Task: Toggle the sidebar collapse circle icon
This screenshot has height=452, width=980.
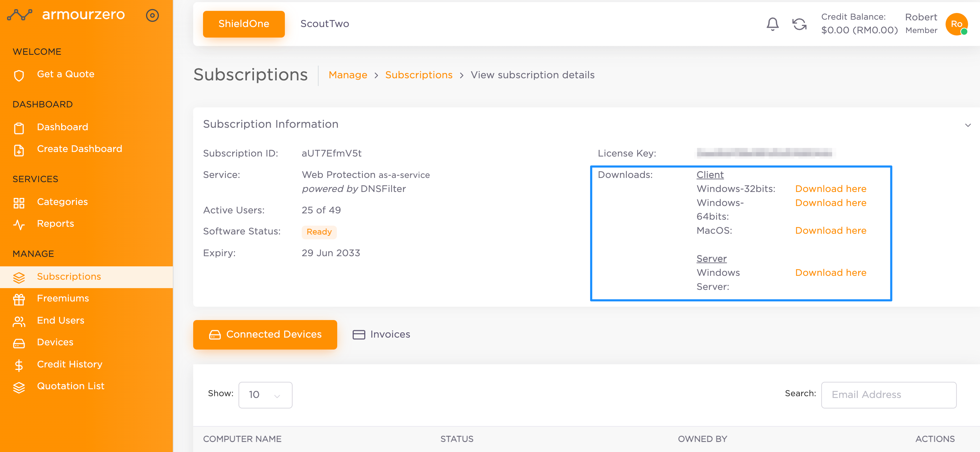Action: [x=152, y=15]
